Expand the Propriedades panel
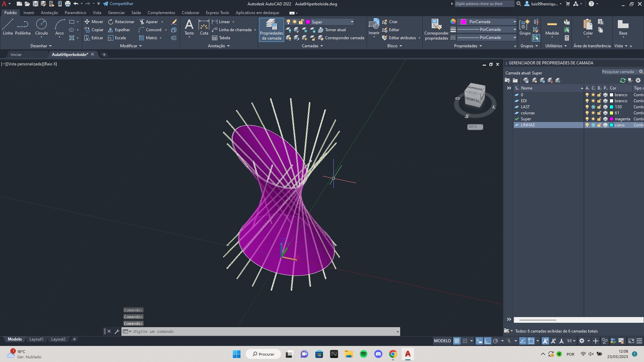 [x=468, y=46]
